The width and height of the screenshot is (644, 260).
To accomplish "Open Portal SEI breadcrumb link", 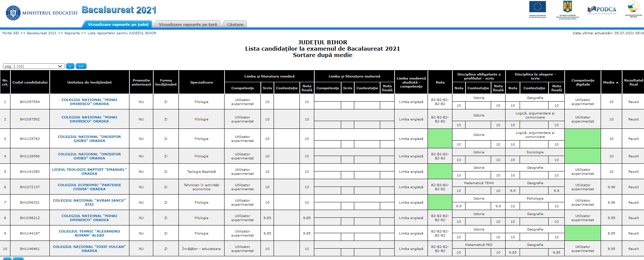I will pos(10,33).
